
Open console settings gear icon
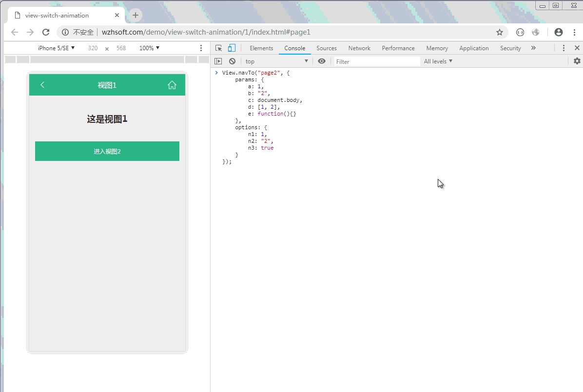[577, 61]
